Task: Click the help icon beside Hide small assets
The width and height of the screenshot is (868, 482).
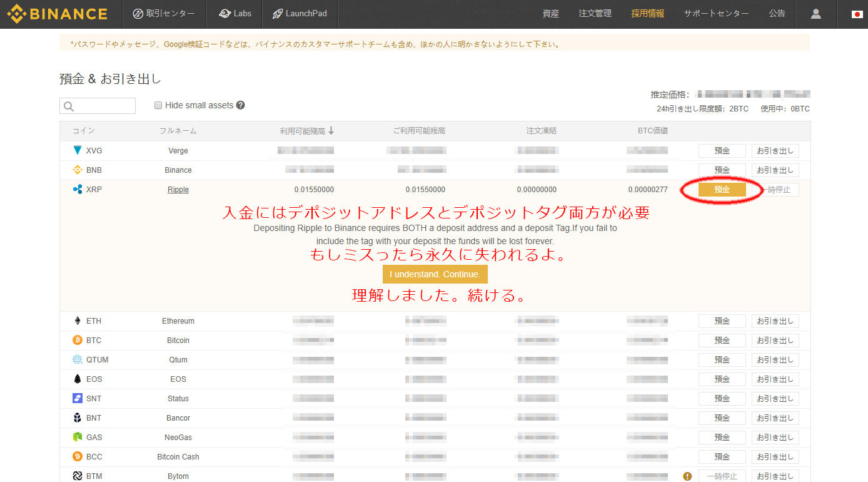Action: point(241,105)
